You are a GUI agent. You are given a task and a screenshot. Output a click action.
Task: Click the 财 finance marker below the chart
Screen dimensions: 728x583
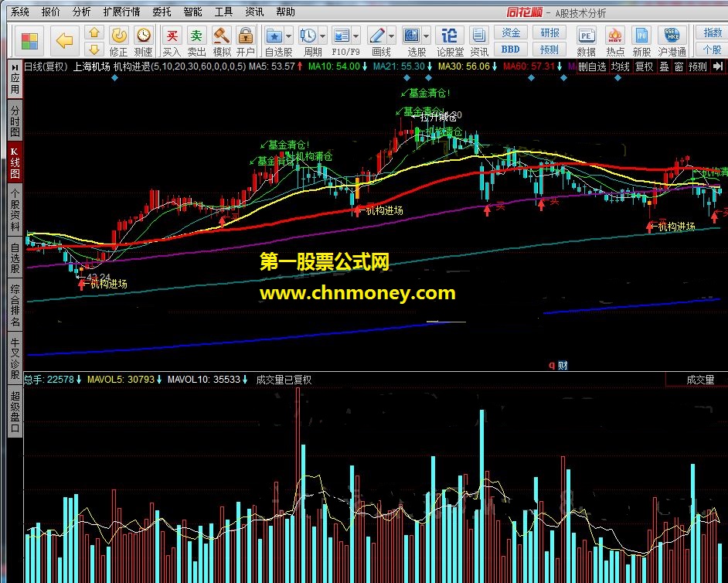(x=563, y=365)
